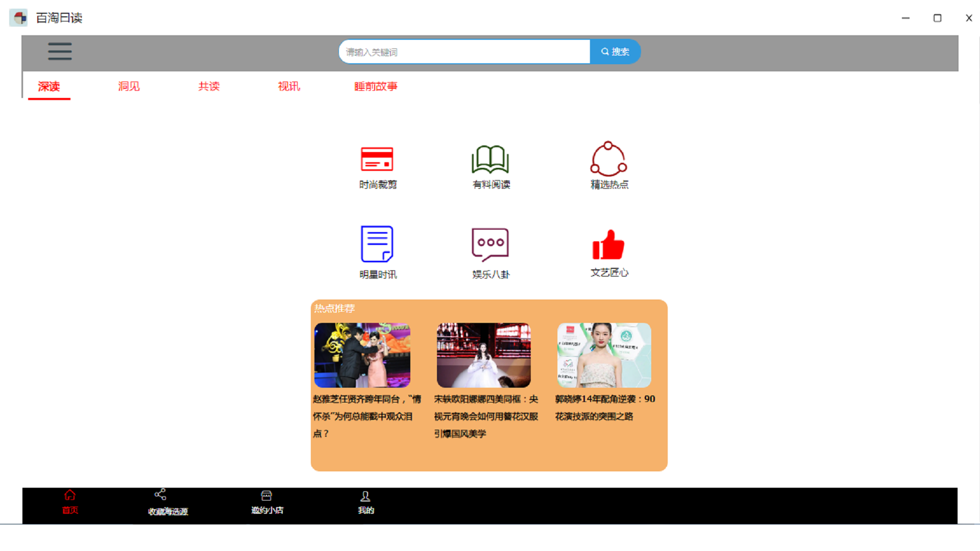The width and height of the screenshot is (980, 551).
Task: Open the 明星时讯 document icon
Action: click(377, 244)
